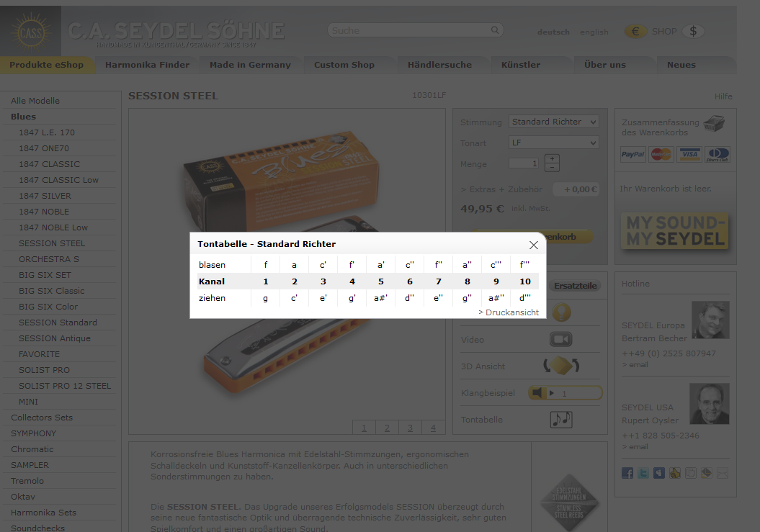760x532 pixels.
Task: Open the My Sound My Seydel banner
Action: [x=675, y=230]
